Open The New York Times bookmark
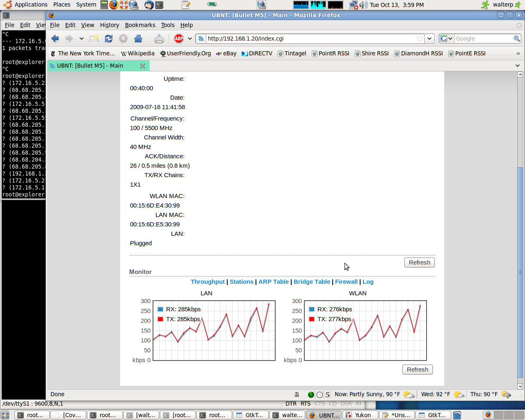525x420 pixels. tap(82, 53)
